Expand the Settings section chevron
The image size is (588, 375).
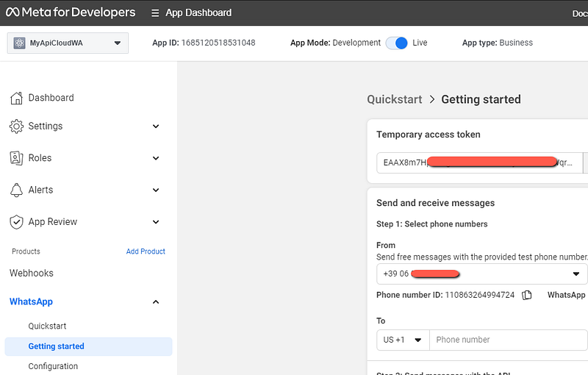[x=156, y=126]
